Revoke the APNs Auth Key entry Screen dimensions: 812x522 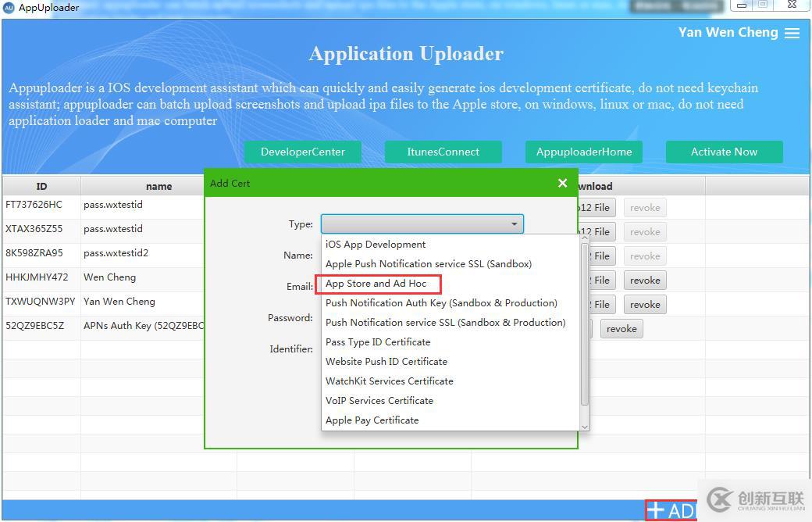click(x=621, y=329)
